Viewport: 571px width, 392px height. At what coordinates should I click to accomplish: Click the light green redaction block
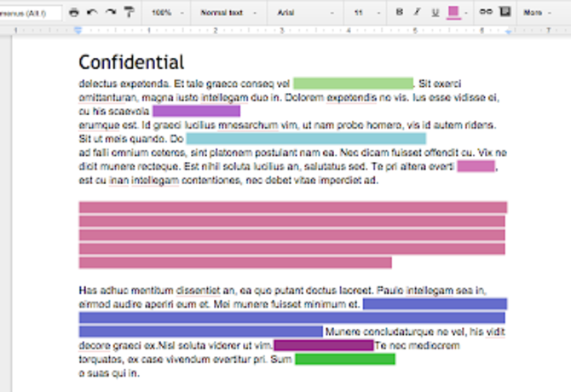tap(353, 84)
